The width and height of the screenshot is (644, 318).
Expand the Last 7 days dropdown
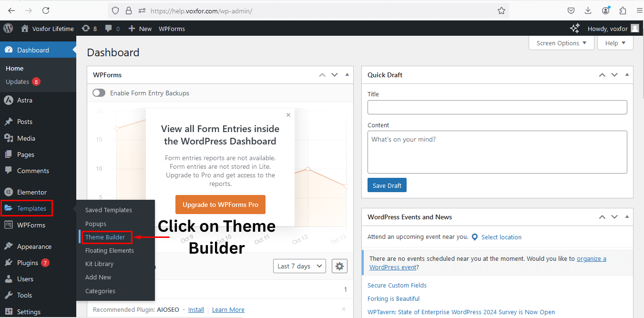click(299, 266)
